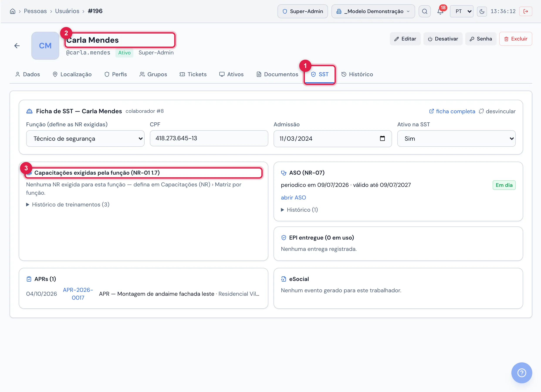The image size is (541, 392).
Task: Go back with the left arrow icon
Action: [17, 46]
